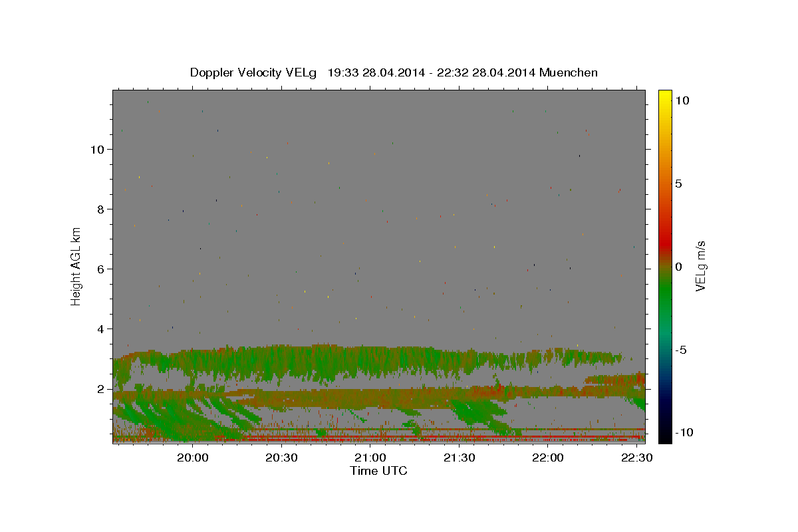Click the height axis label 6
798x532 pixels.
tap(102, 269)
